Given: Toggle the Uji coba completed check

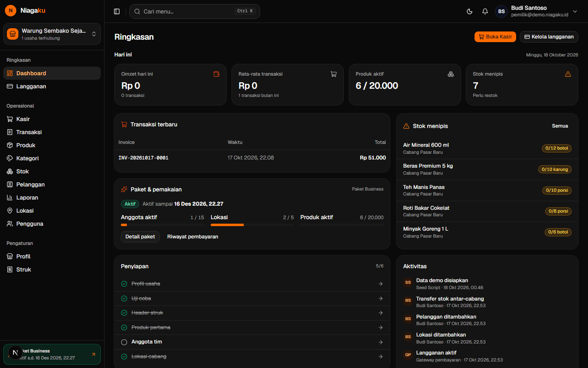Looking at the screenshot, I should click(124, 298).
